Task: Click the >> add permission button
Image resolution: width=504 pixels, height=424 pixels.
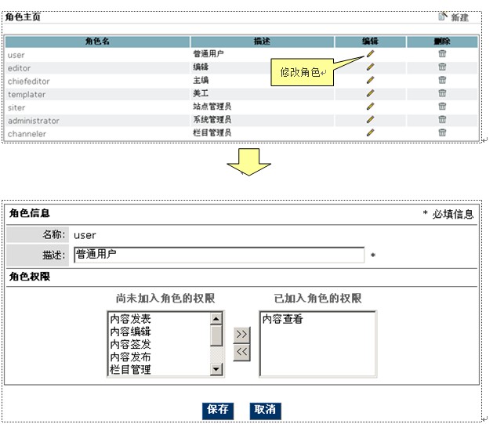Action: pyautogui.click(x=241, y=335)
